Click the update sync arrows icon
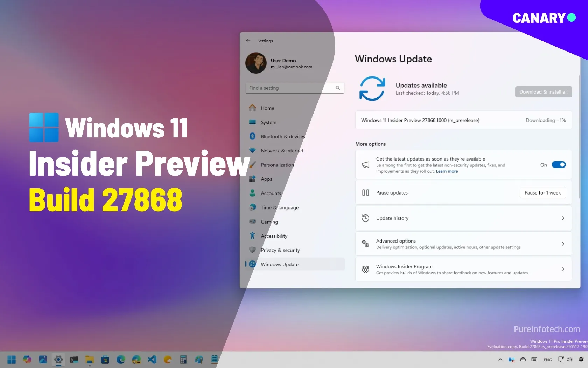 click(372, 88)
